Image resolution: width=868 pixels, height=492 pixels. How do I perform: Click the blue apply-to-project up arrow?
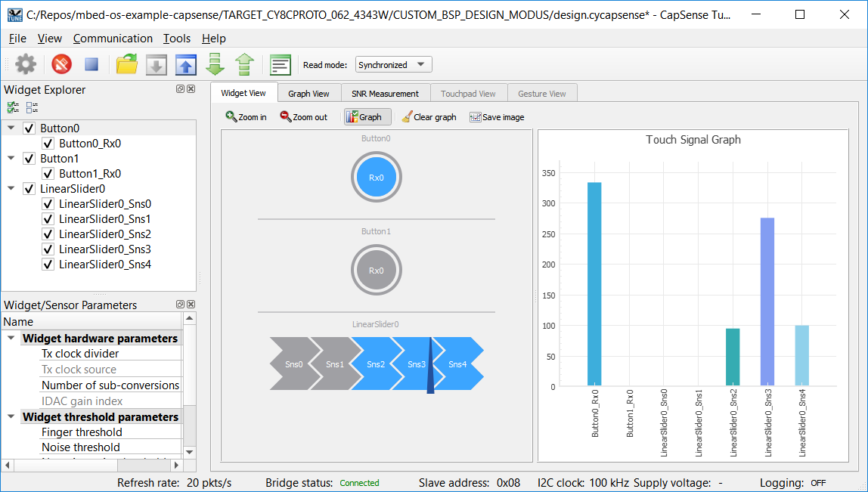tap(186, 65)
